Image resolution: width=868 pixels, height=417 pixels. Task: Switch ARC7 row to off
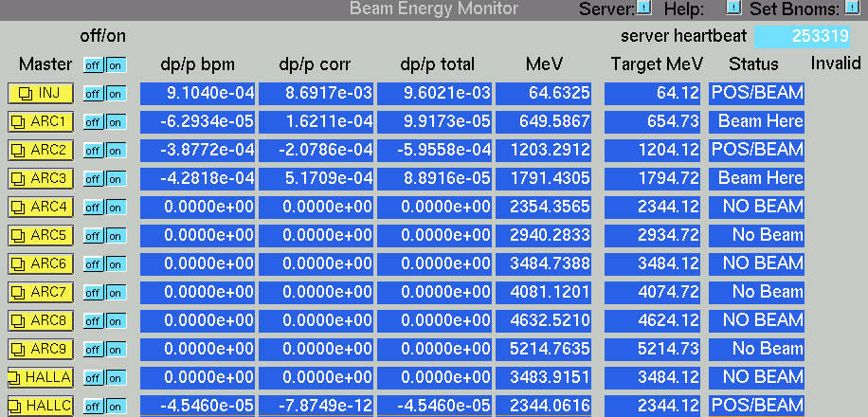94,293
